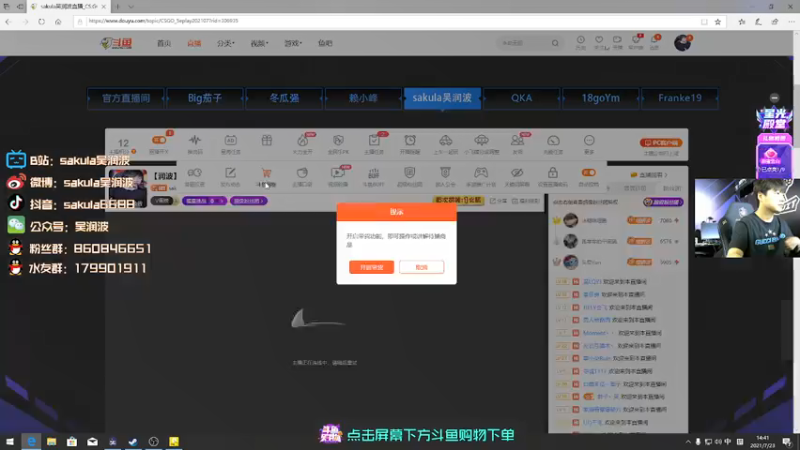The image size is (800, 450).
Task: Open the 星光殿堂 side banner
Action: click(x=774, y=118)
